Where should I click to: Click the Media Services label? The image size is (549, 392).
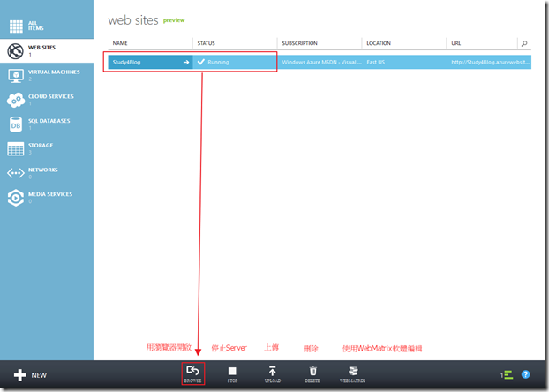(50, 194)
